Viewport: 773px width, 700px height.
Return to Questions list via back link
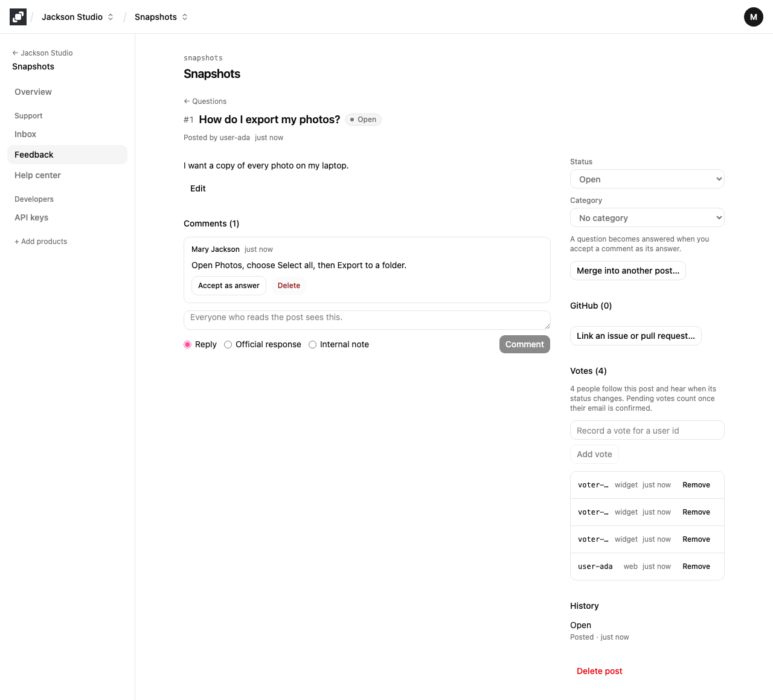click(x=205, y=101)
